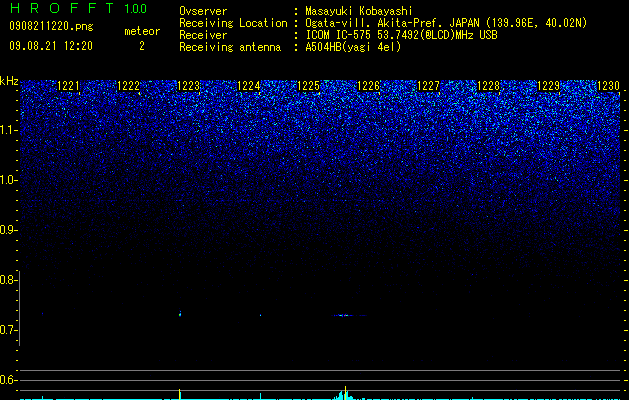Click the bright echo dot below 1223
Screen dimensions: 629x400
click(x=180, y=314)
